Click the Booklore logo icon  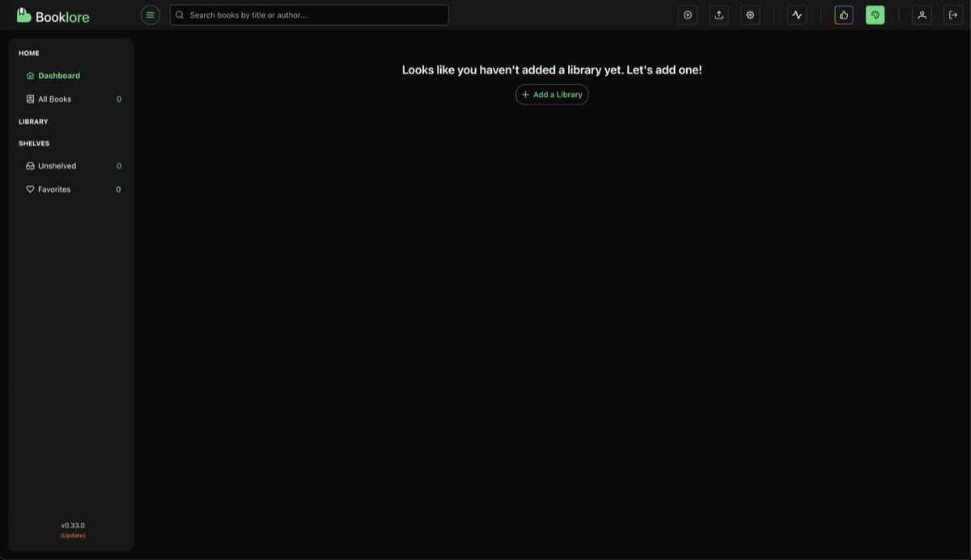[22, 14]
